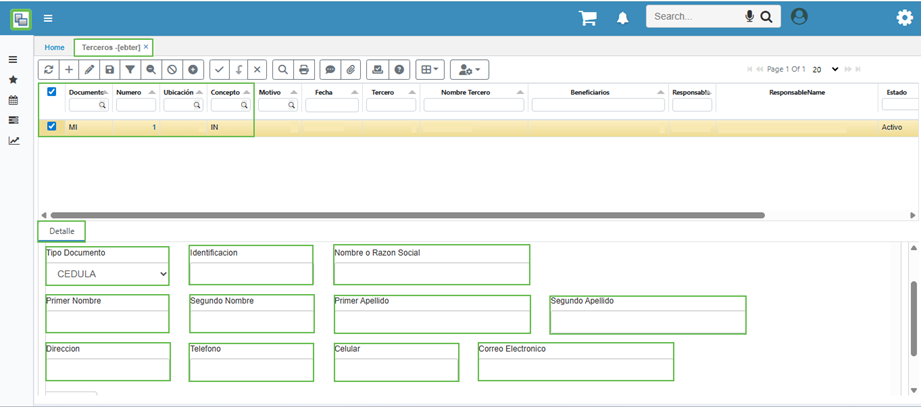
Task: Print using the printer icon
Action: coord(304,70)
